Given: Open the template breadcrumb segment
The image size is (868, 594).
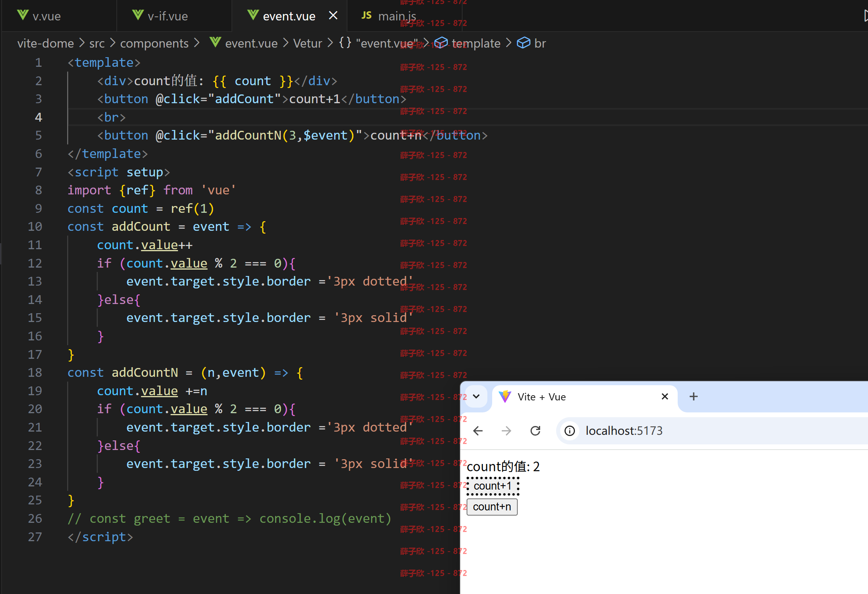Looking at the screenshot, I should [476, 43].
